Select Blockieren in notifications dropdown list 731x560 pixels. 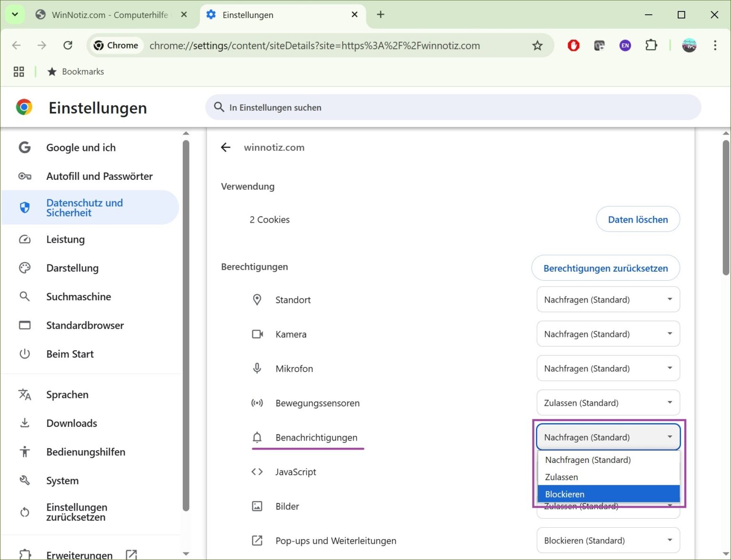click(x=609, y=494)
